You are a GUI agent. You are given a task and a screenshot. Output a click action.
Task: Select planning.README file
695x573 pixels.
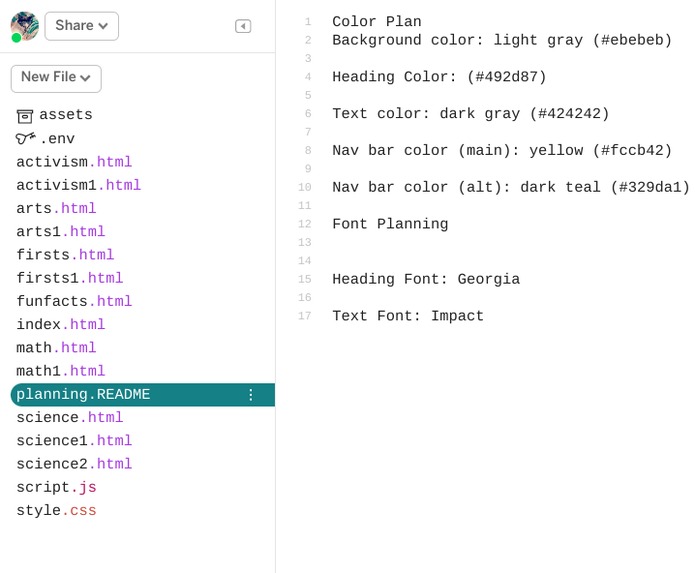[x=143, y=394]
